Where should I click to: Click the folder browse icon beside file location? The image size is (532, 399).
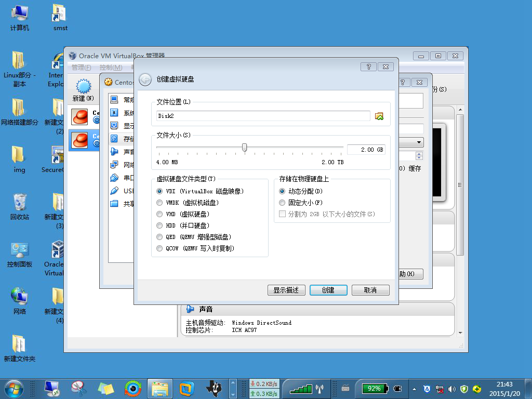pyautogui.click(x=379, y=116)
